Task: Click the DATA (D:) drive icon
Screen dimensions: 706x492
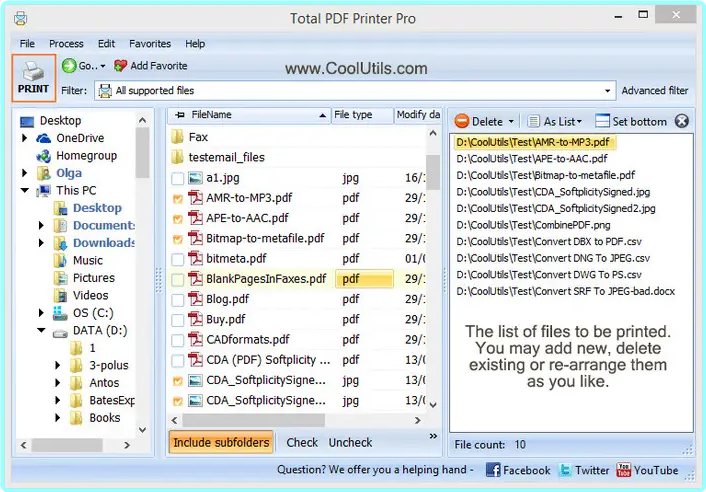Action: click(x=60, y=334)
